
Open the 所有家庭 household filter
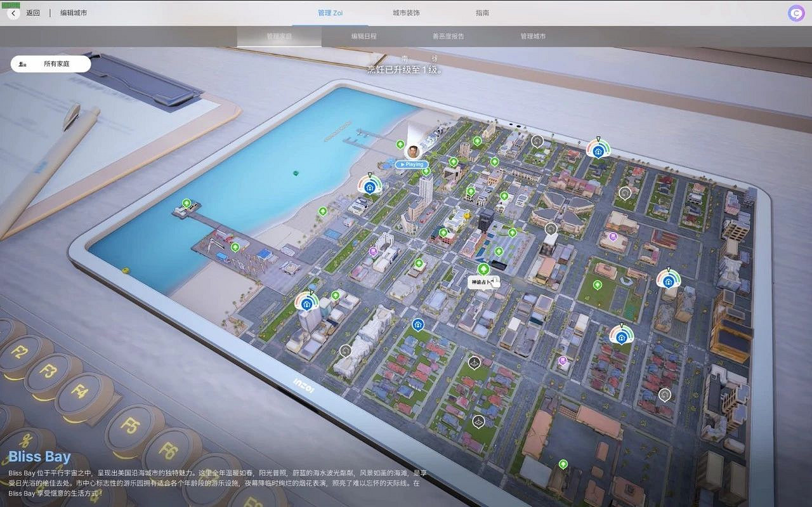[x=51, y=64]
